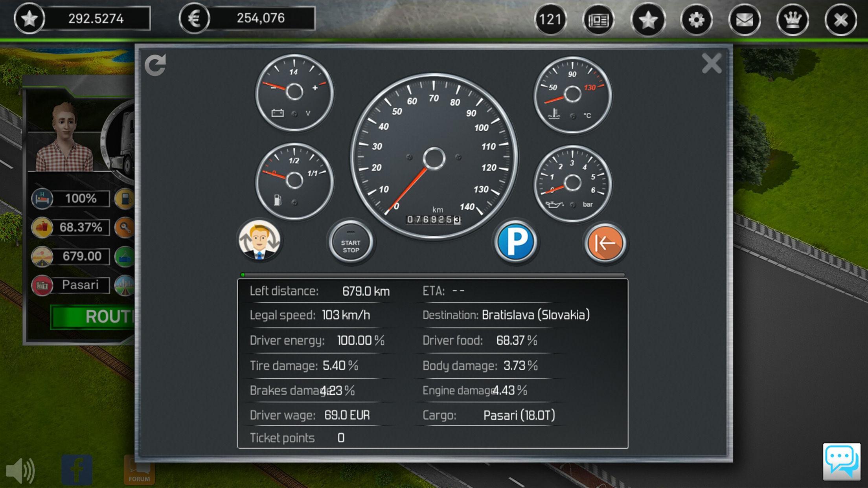The width and height of the screenshot is (868, 488).
Task: Open the crown leaderboard icon
Action: 793,20
